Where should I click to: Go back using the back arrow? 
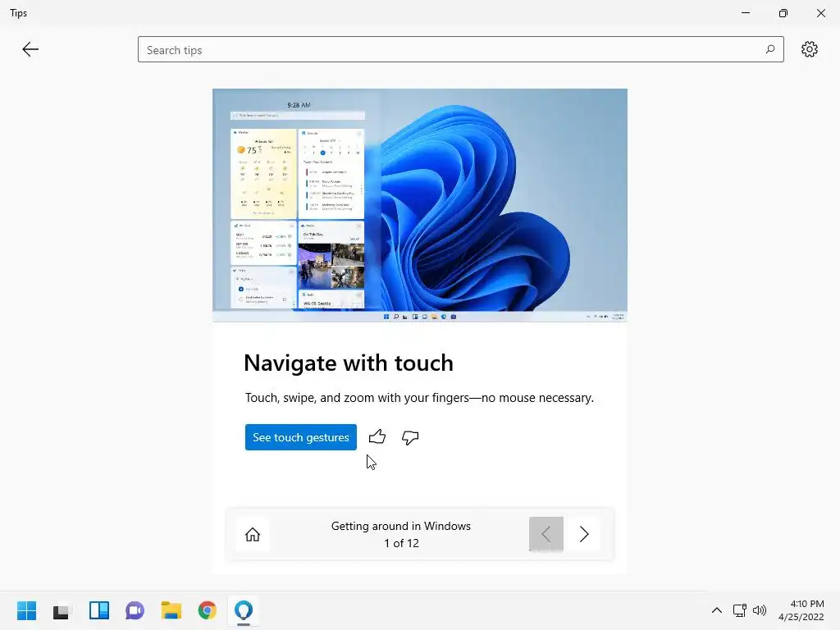(x=30, y=49)
